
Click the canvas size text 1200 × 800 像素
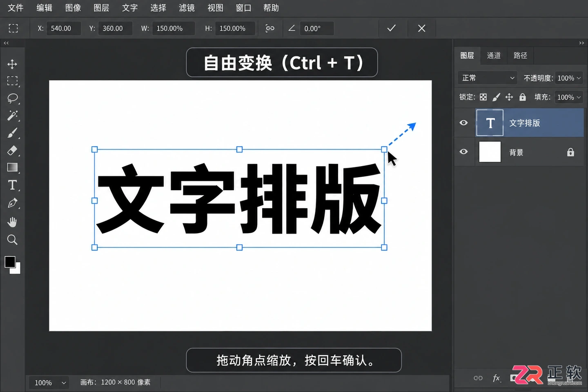point(126,382)
